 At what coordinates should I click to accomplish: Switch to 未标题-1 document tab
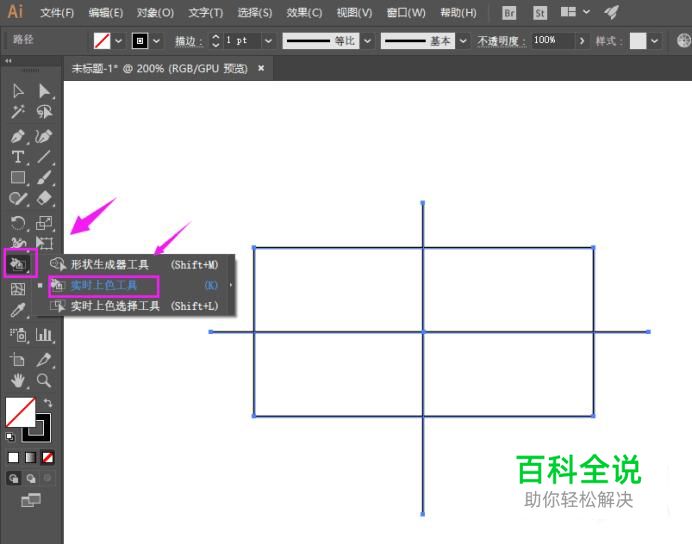[x=160, y=68]
